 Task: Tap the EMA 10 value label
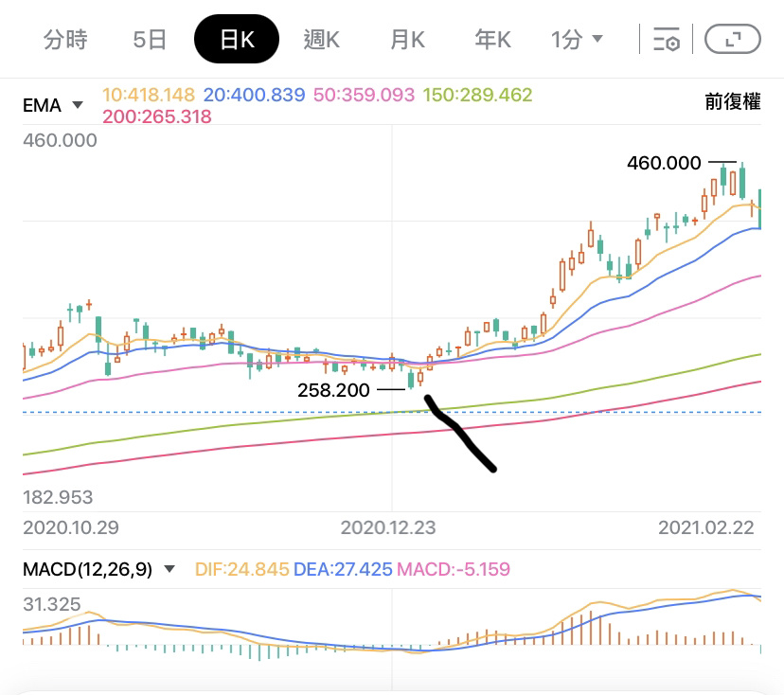(148, 96)
